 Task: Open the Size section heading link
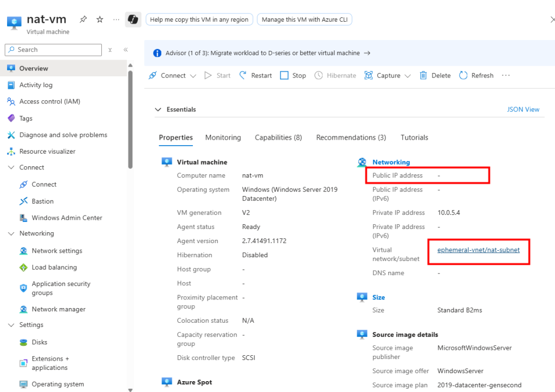(378, 297)
